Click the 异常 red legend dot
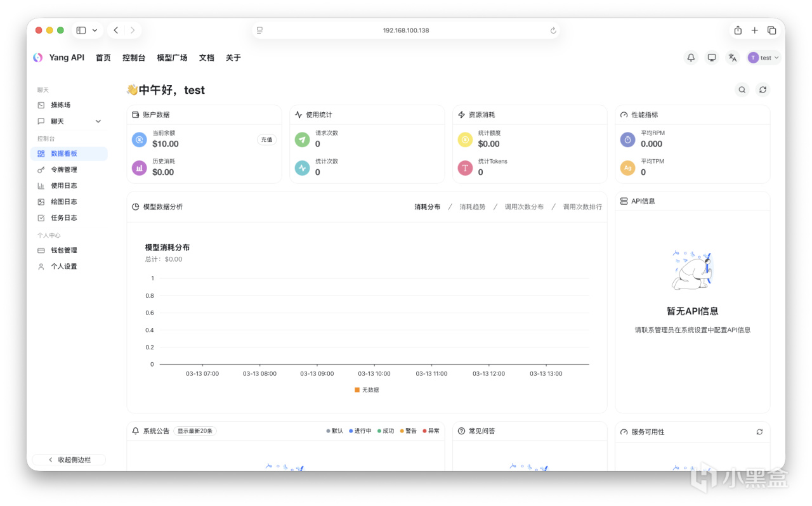 (424, 431)
